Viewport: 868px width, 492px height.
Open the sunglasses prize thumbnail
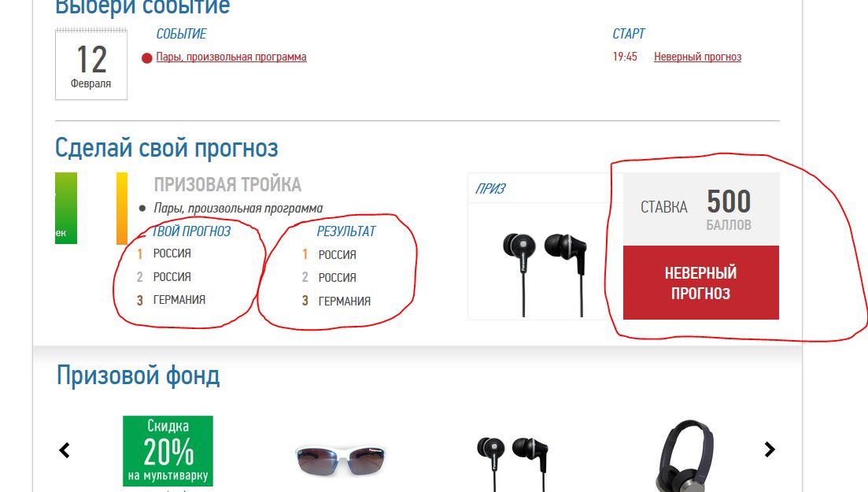[341, 459]
